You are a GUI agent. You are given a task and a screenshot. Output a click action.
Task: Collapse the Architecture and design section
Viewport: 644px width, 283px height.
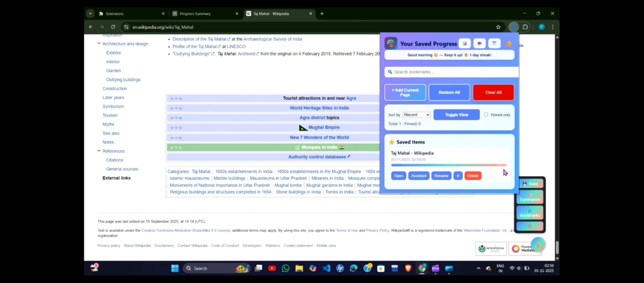click(99, 44)
